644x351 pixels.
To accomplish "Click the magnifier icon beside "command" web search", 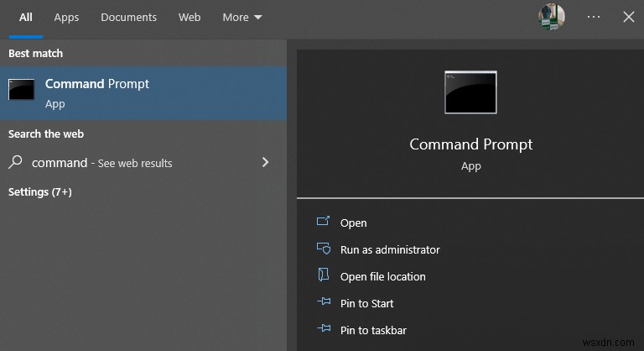I will pos(16,163).
